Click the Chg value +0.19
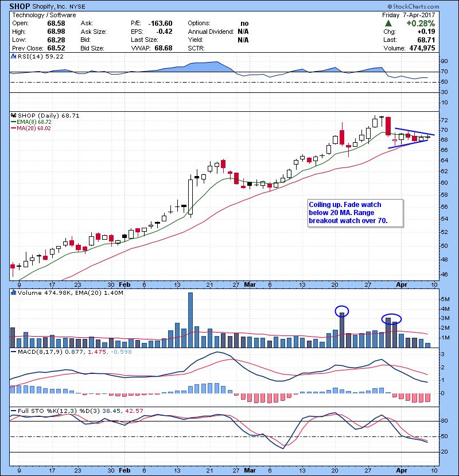The height and width of the screenshot is (476, 459). (x=426, y=32)
